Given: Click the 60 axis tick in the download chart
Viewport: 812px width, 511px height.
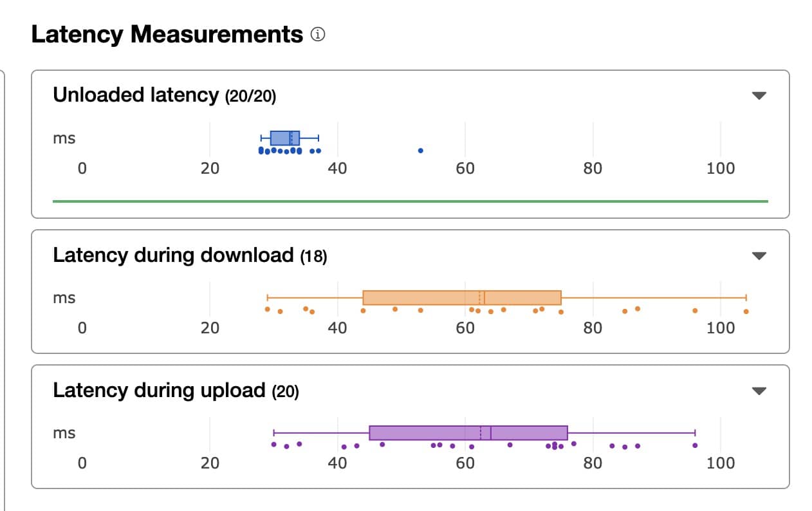Looking at the screenshot, I should (x=465, y=328).
